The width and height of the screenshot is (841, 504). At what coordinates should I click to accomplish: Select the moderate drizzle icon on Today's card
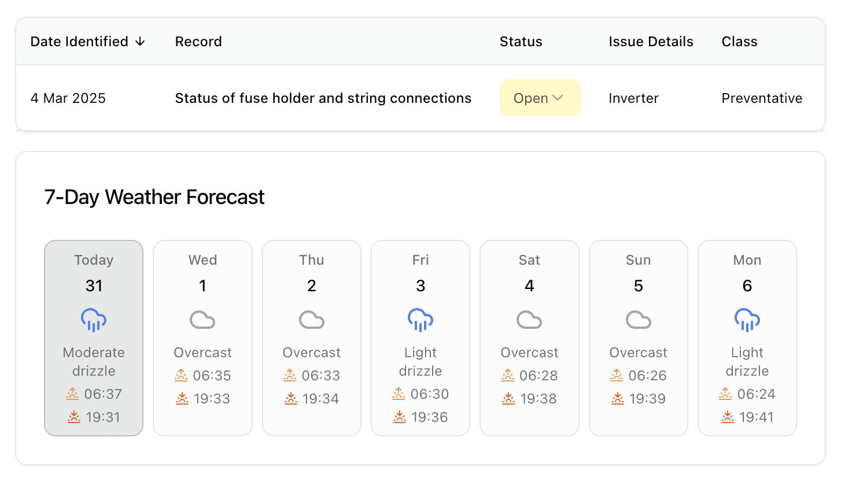point(93,320)
